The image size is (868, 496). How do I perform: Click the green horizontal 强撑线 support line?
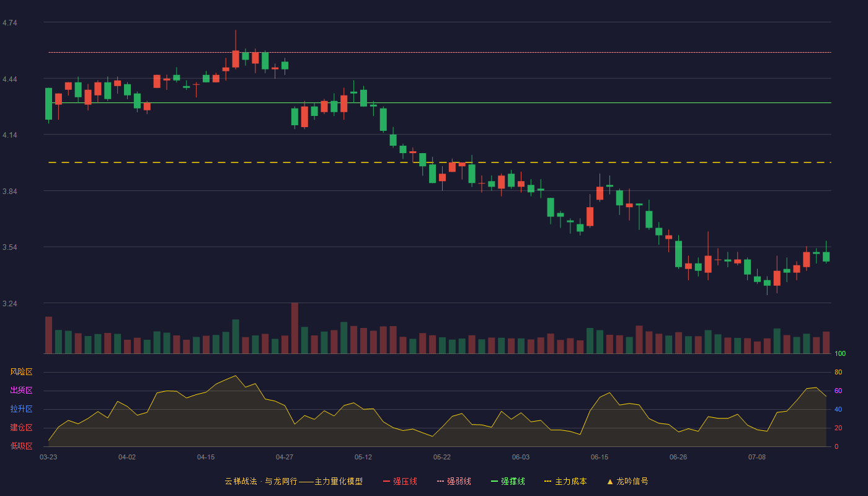[x=440, y=103]
